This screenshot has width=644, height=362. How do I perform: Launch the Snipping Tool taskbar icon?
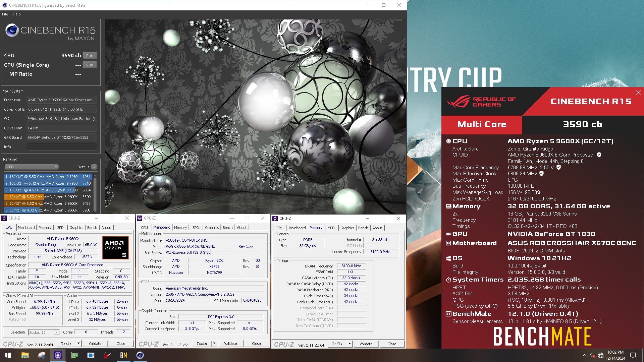(42, 355)
